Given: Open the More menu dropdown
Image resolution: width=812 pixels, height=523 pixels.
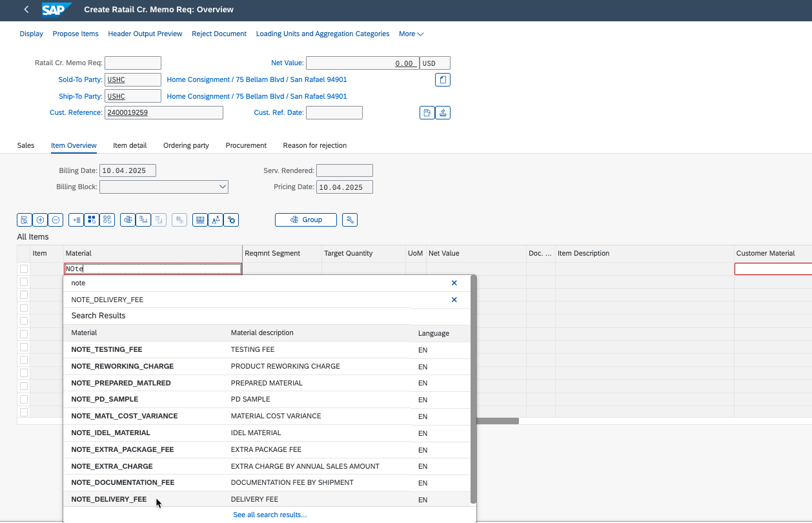Looking at the screenshot, I should point(411,34).
